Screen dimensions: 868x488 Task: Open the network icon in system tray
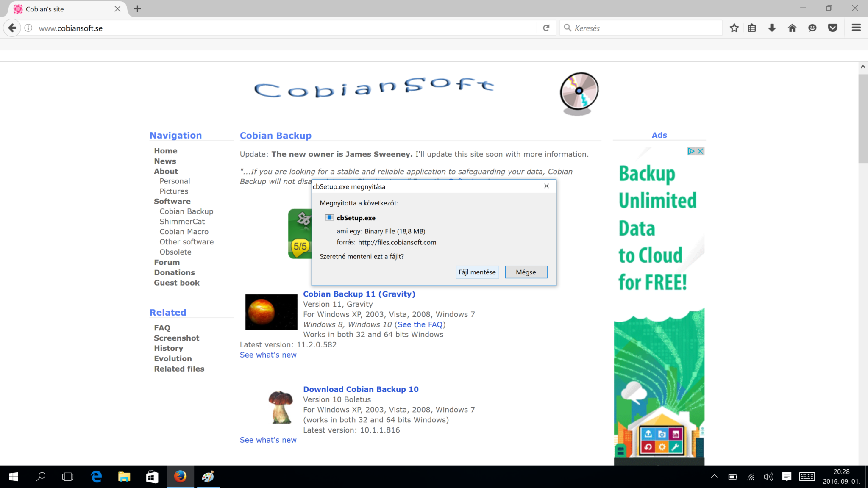(751, 476)
